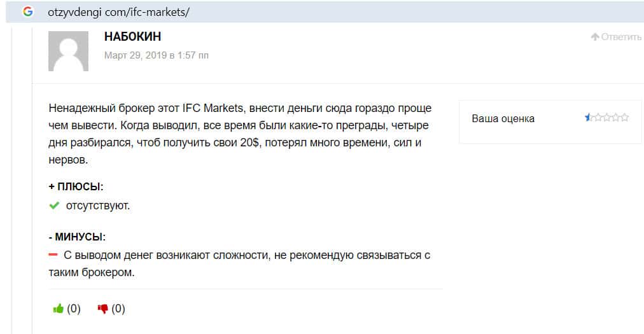This screenshot has width=644, height=334.
Task: Click the arrow icon beside Ответить
Action: pos(595,37)
